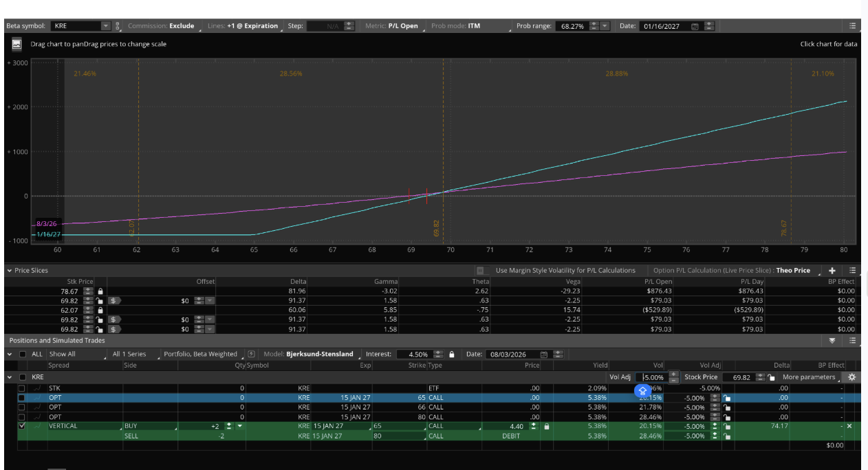
Task: Toggle Use Margin Style Volatility checkbox
Action: 480,271
